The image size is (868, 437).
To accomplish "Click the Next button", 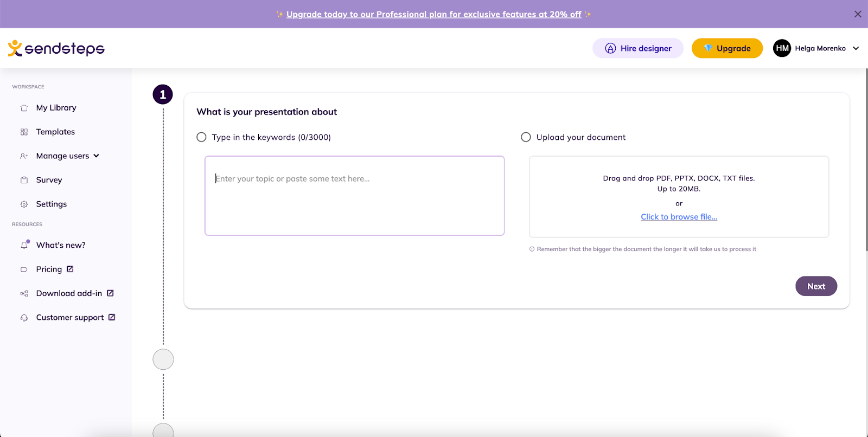I will coord(816,286).
